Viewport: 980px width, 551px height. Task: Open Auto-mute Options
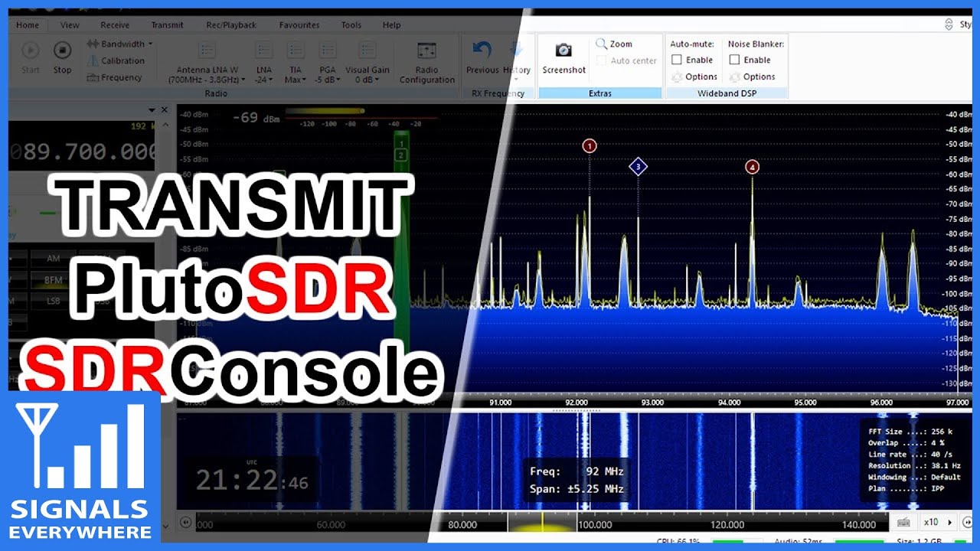tap(694, 77)
